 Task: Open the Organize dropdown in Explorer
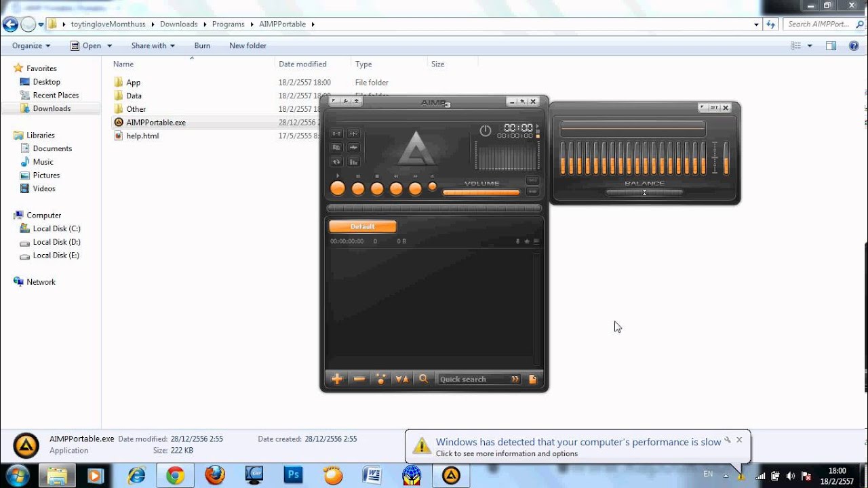tap(31, 45)
